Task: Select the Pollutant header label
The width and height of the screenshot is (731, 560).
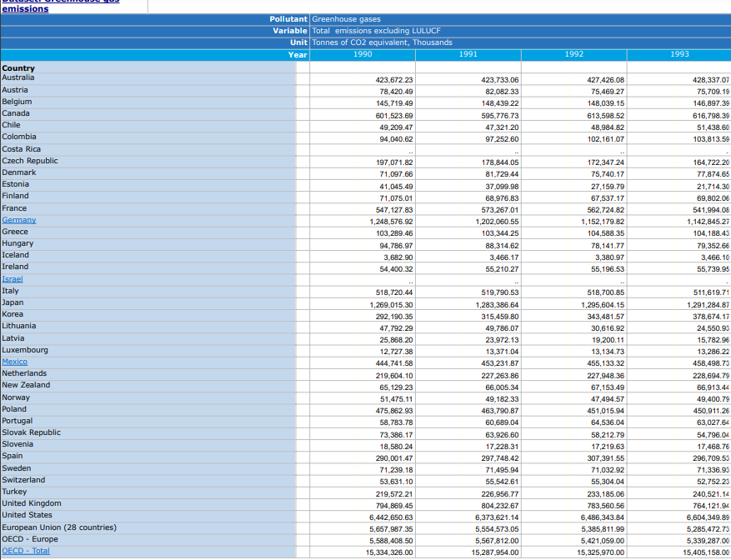Action: click(288, 19)
